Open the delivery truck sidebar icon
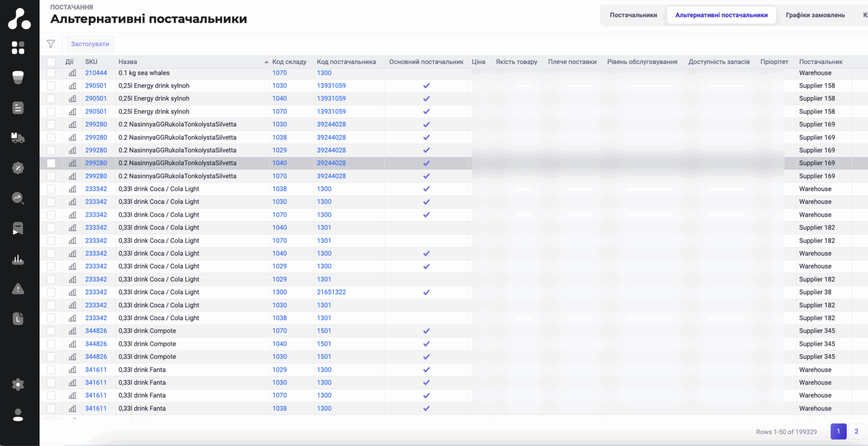 point(18,137)
